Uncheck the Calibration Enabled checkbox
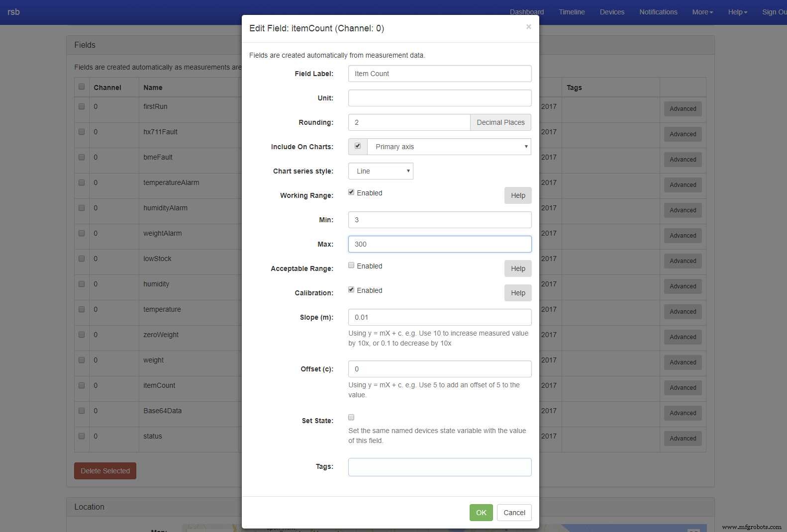The width and height of the screenshot is (787, 532). [351, 290]
